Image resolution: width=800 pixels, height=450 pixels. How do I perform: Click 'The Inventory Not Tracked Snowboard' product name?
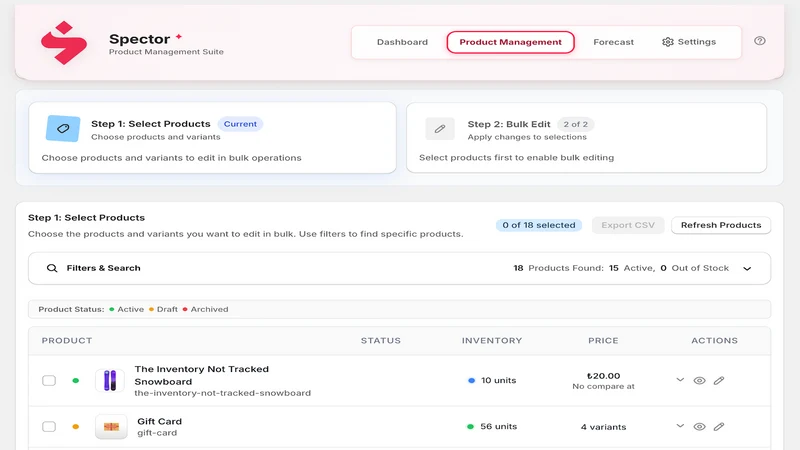tap(202, 375)
